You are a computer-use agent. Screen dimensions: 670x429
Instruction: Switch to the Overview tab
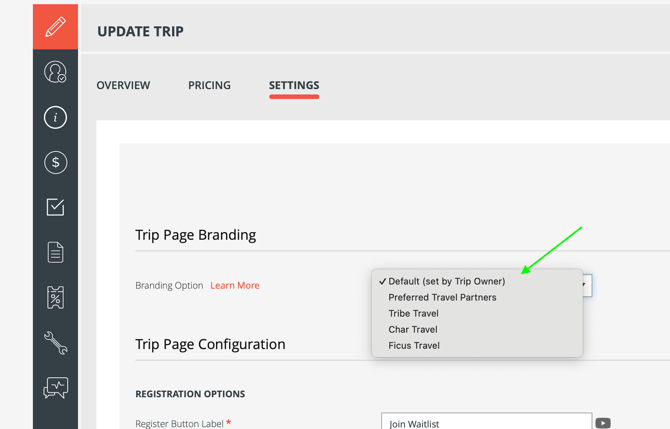tap(123, 86)
